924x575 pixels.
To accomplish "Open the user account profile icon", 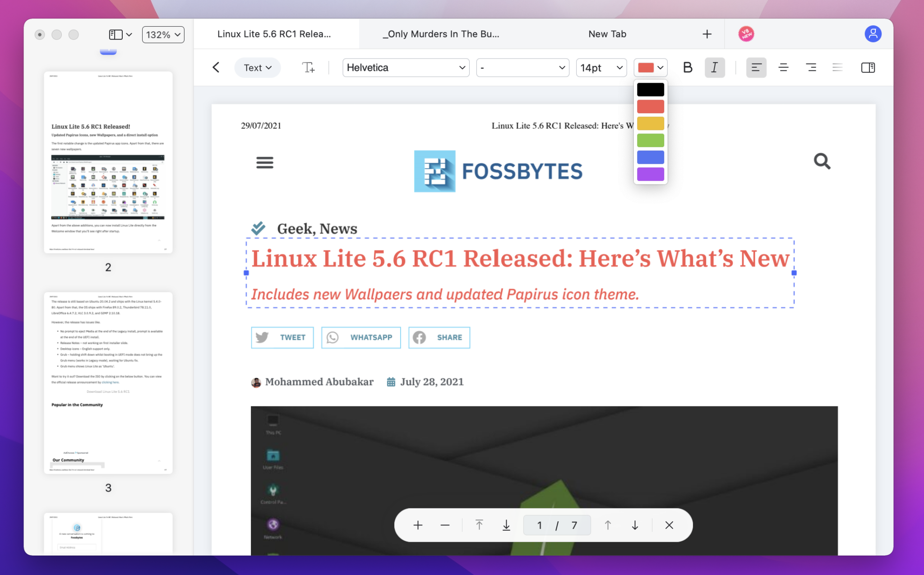I will [x=873, y=34].
